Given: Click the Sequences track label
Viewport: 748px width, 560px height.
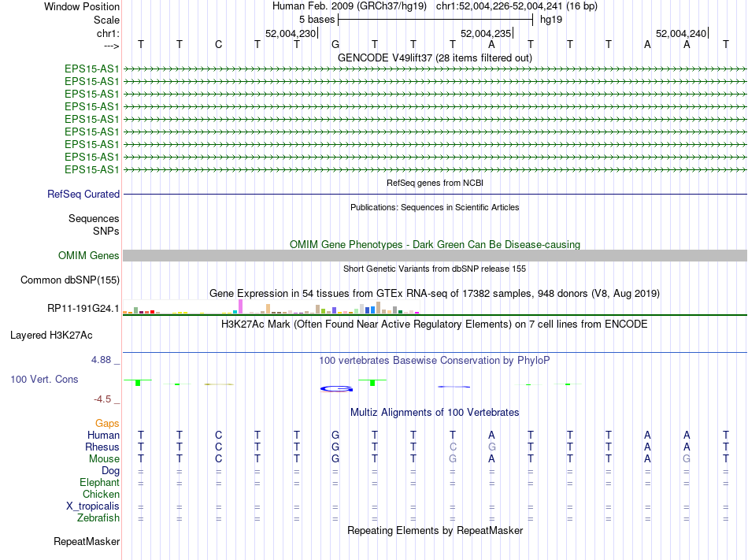Looking at the screenshot, I should tap(94, 218).
